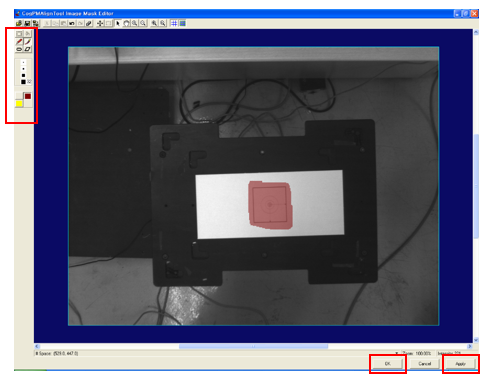Select the hand pan tool
Viewport: 490px width, 382px height.
[x=126, y=23]
